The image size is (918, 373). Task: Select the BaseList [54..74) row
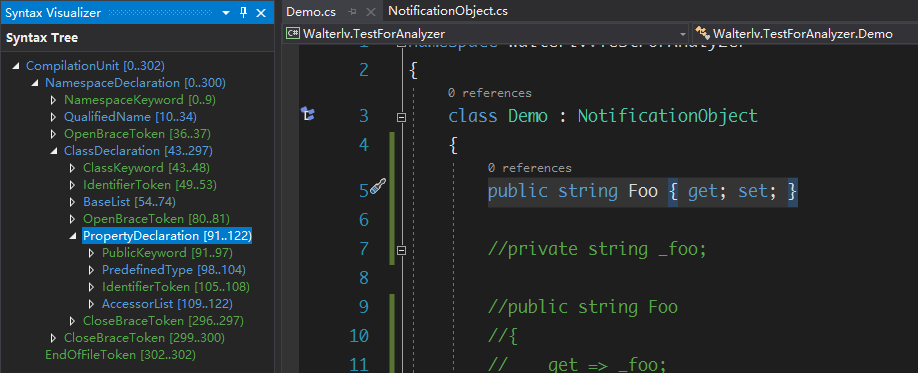[129, 202]
